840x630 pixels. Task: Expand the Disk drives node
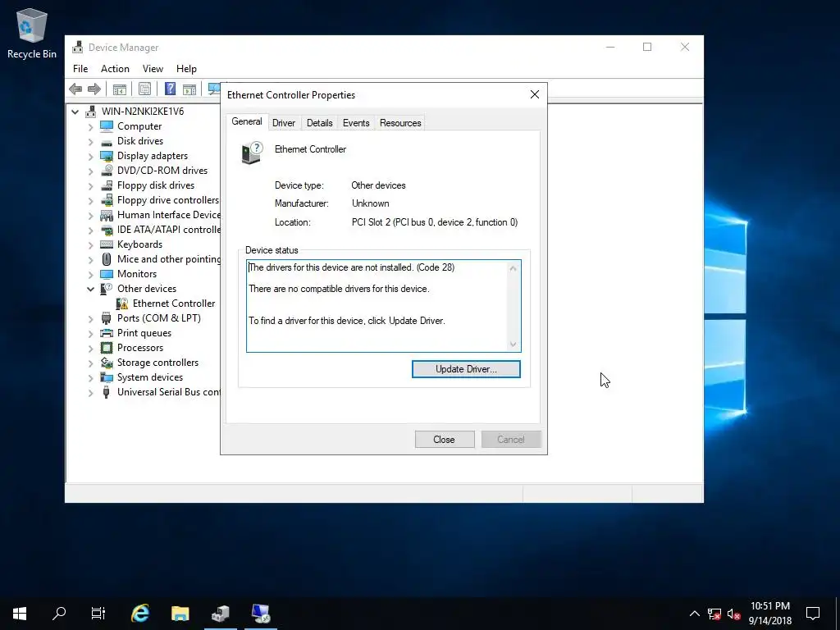click(x=90, y=141)
